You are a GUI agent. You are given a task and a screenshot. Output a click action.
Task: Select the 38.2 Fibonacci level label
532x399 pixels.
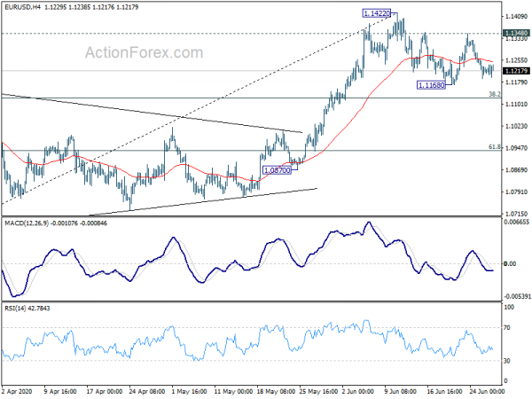[x=495, y=94]
